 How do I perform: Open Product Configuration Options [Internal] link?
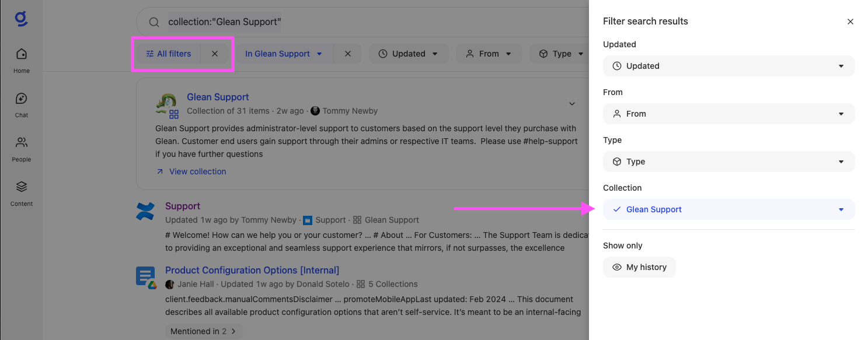pyautogui.click(x=252, y=270)
